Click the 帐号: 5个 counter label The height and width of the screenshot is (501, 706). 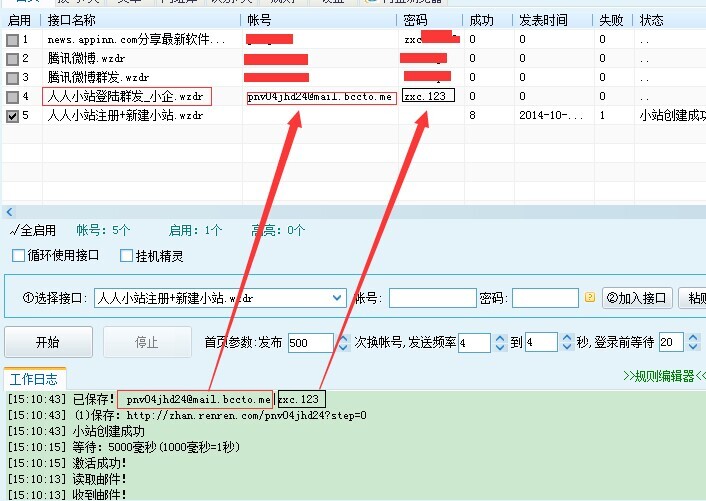tap(103, 230)
